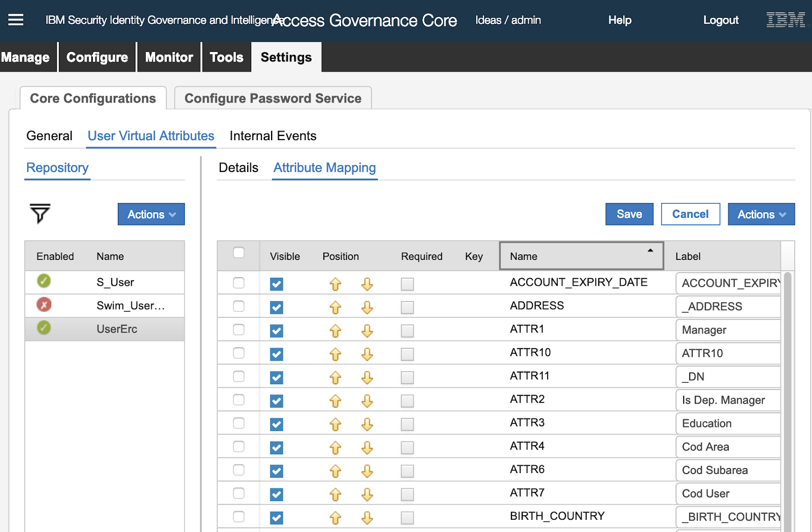Click the attribute table vertical scrollbar

click(x=788, y=401)
